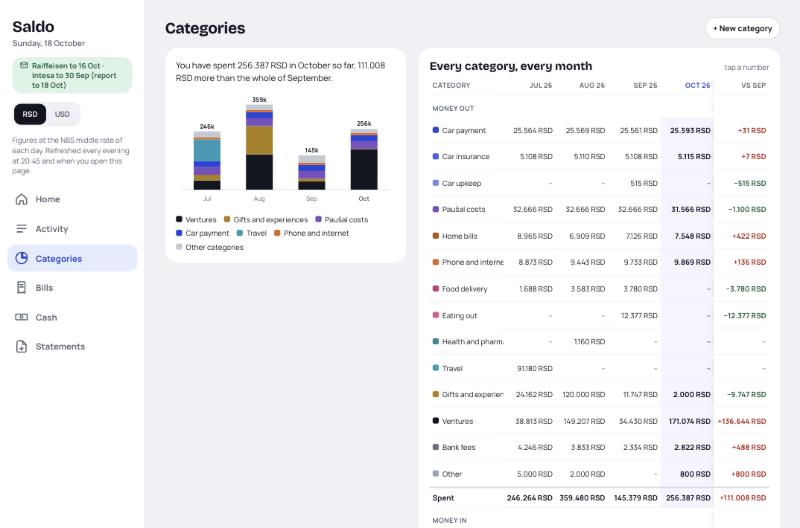Tap Gifts August value 120.000 RSD

point(584,394)
